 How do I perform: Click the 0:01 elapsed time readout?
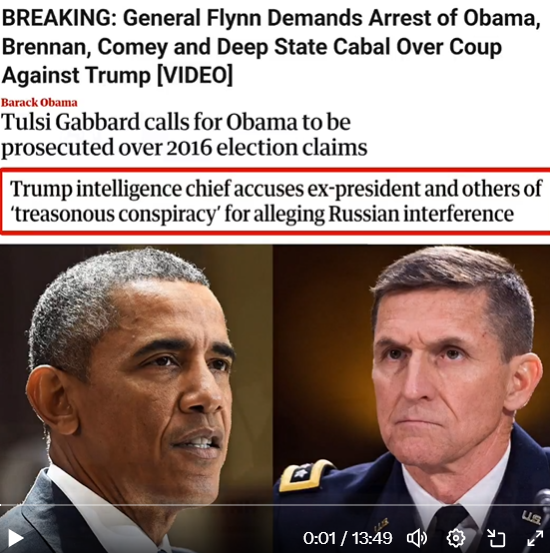pyautogui.click(x=319, y=538)
